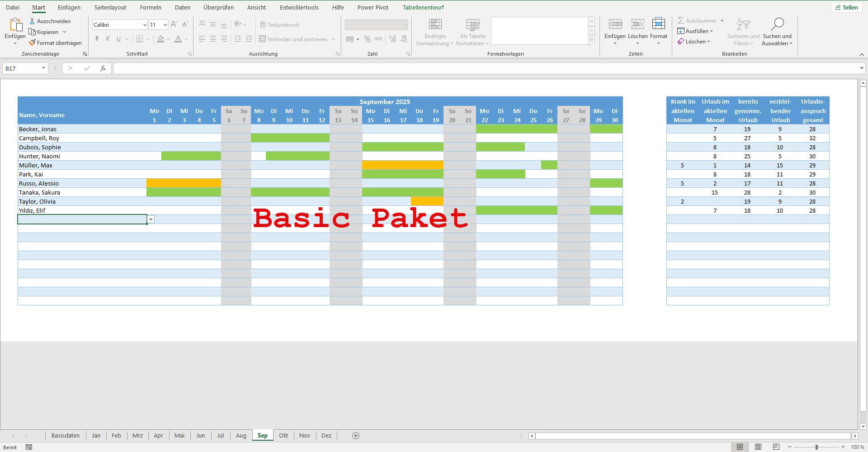Toggle italic formatting button
The width and height of the screenshot is (868, 452).
(108, 39)
